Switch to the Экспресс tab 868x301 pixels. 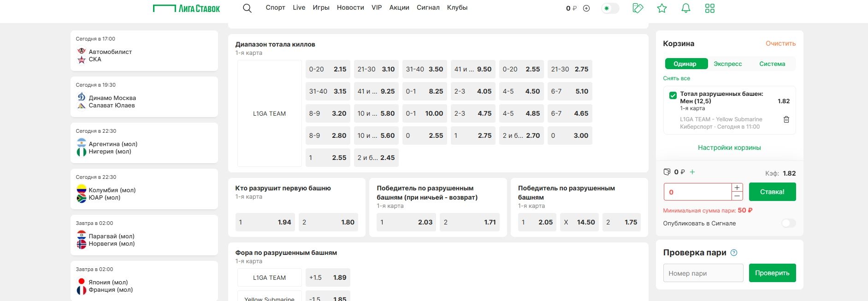[728, 64]
